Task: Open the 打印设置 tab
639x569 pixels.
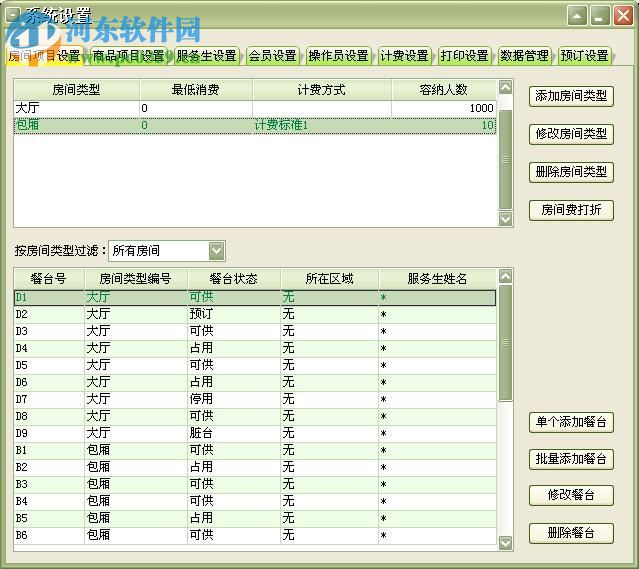Action: [x=464, y=55]
